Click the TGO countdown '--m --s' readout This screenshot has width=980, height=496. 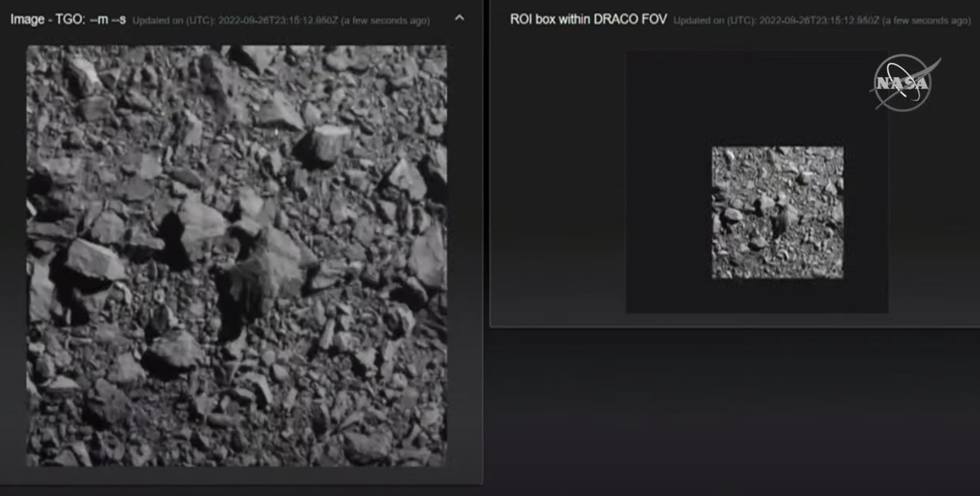(108, 20)
